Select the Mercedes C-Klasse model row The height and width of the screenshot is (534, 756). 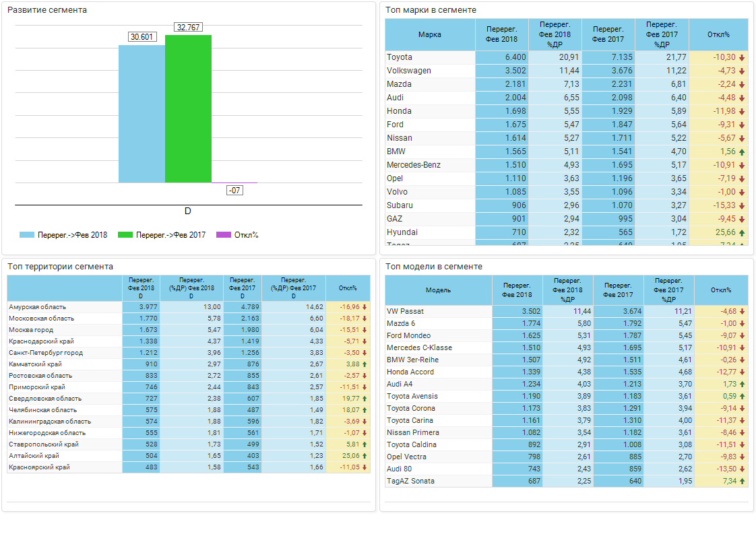click(x=567, y=348)
